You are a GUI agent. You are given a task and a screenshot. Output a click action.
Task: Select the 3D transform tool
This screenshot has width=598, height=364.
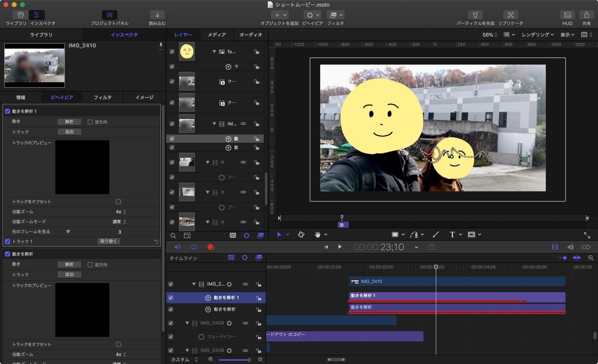(x=301, y=235)
